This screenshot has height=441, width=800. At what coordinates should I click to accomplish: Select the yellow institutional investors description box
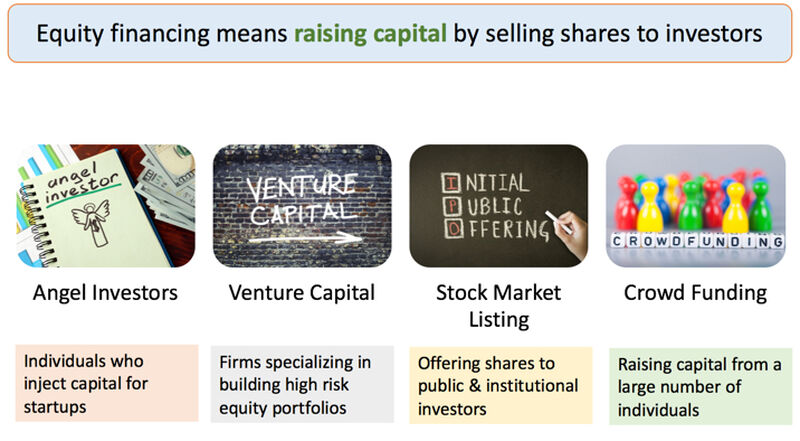click(501, 385)
